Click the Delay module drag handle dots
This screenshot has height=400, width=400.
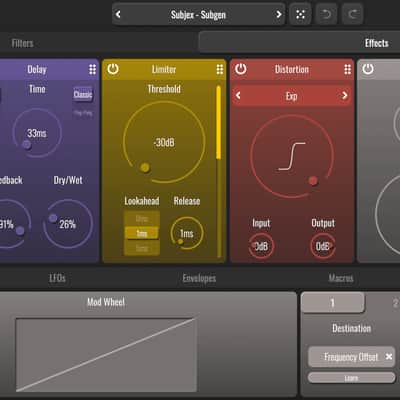pos(92,69)
